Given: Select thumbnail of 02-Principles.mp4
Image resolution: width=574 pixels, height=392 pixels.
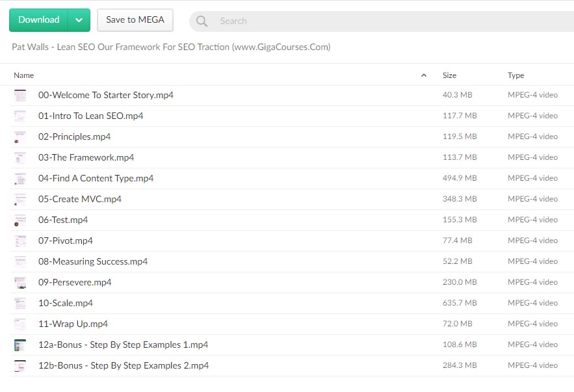Looking at the screenshot, I should click(x=20, y=137).
